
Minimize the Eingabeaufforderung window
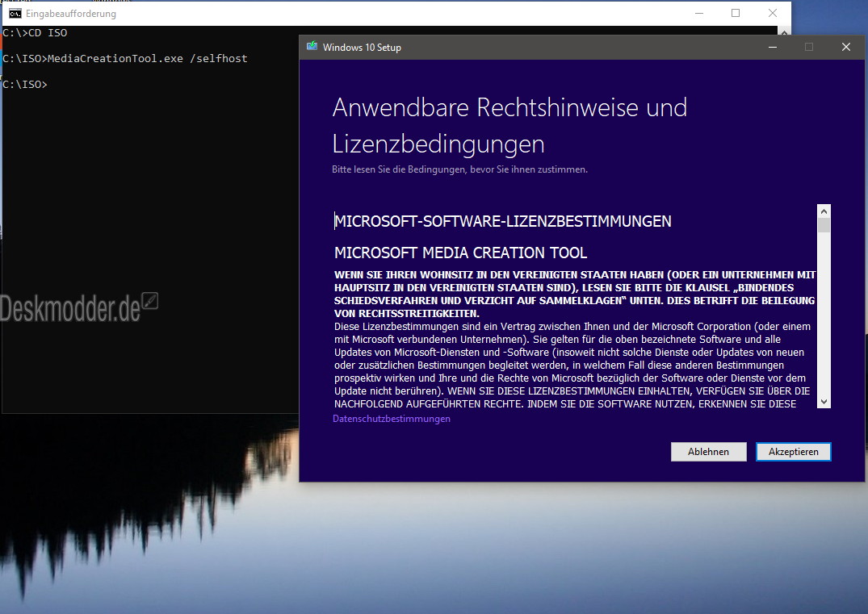coord(699,13)
